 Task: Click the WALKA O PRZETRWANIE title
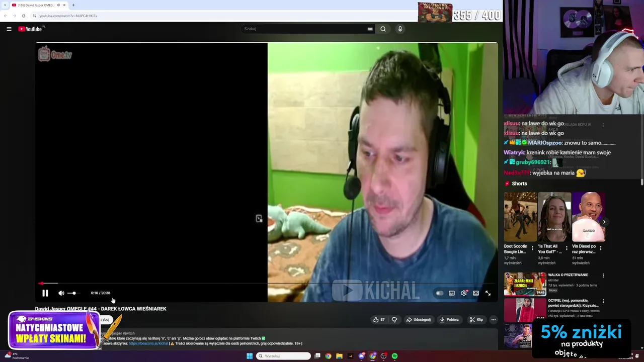coord(568,275)
